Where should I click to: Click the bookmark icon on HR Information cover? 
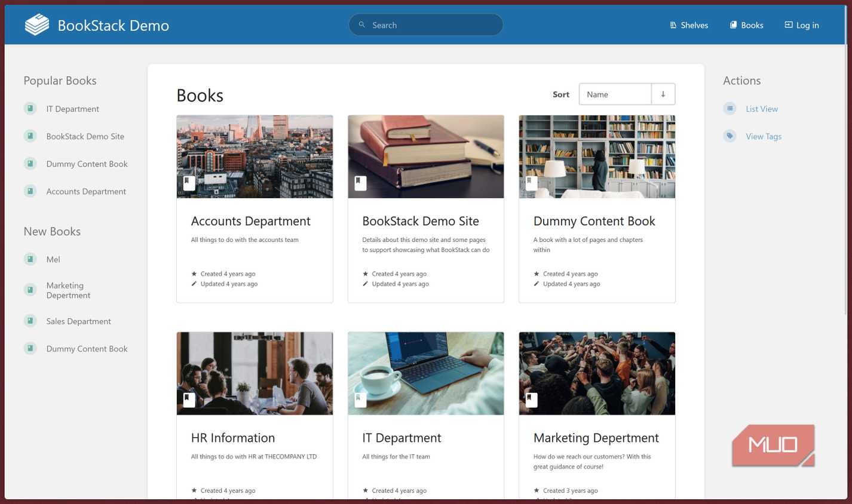click(x=189, y=399)
